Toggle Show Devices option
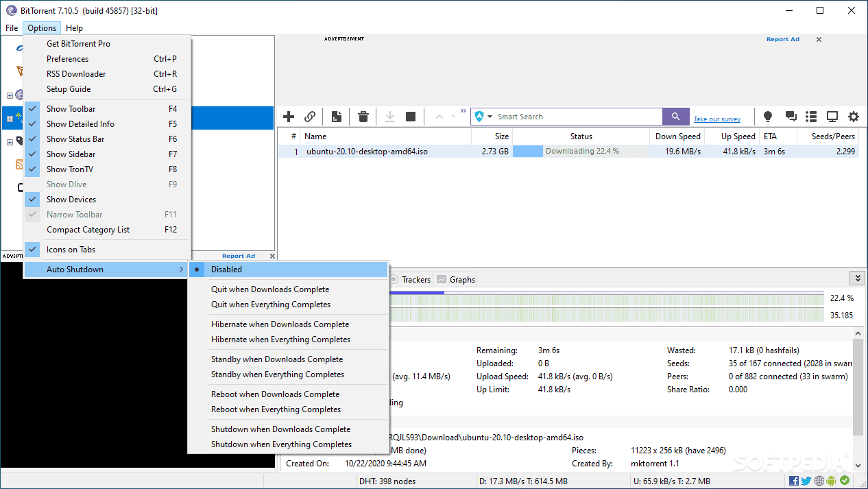This screenshot has height=489, width=868. pos(108,200)
